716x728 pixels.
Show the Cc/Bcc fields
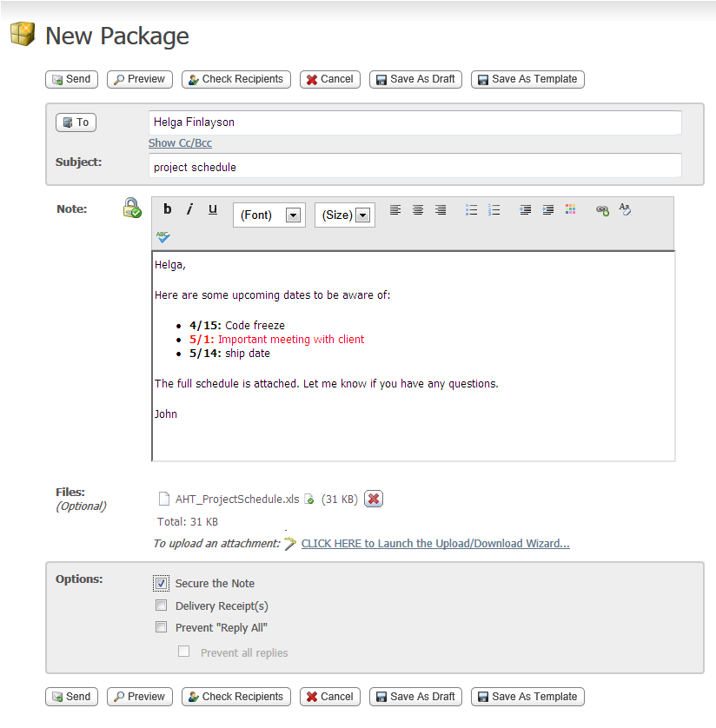(x=180, y=142)
